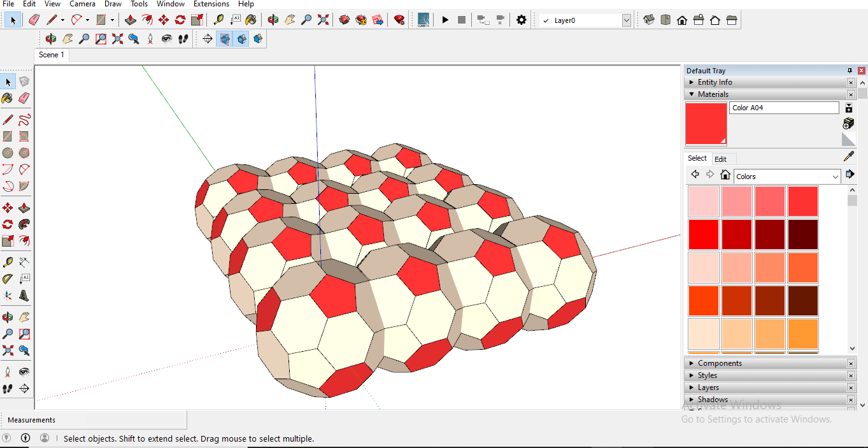Open the Colors library dropdown
This screenshot has width=868, height=448.
click(x=835, y=177)
